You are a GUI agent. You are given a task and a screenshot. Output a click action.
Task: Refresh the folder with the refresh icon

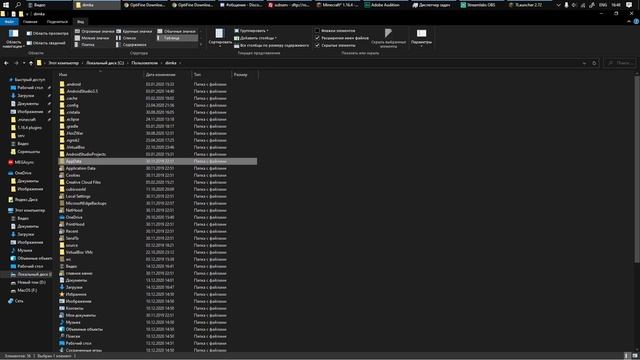(594, 63)
